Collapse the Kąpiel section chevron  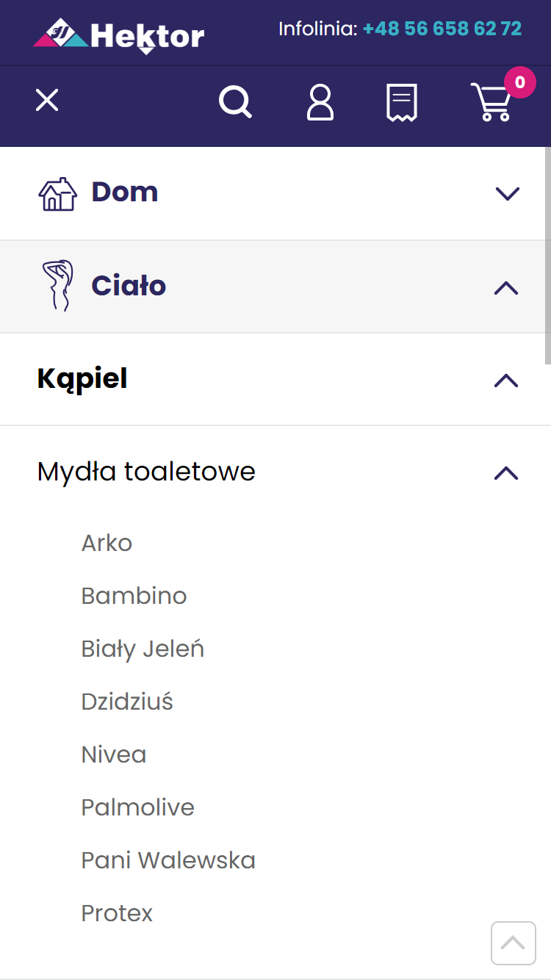(x=507, y=380)
